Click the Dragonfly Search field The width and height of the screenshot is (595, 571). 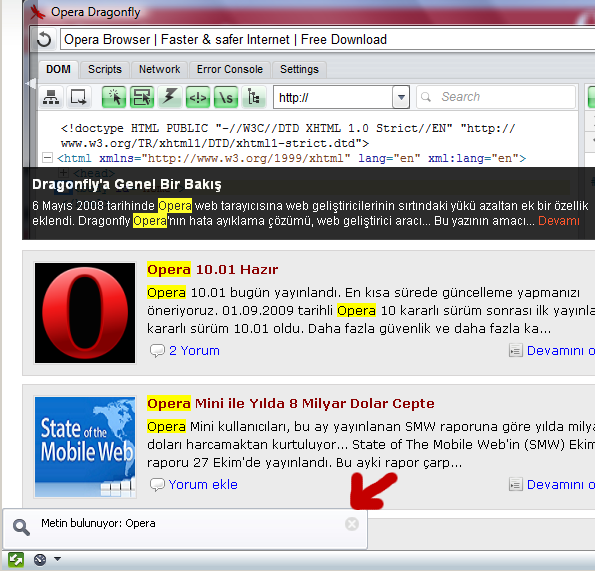click(496, 97)
